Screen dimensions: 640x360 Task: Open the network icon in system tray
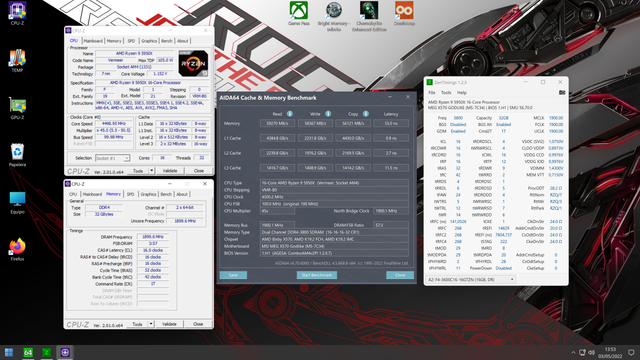coord(582,352)
